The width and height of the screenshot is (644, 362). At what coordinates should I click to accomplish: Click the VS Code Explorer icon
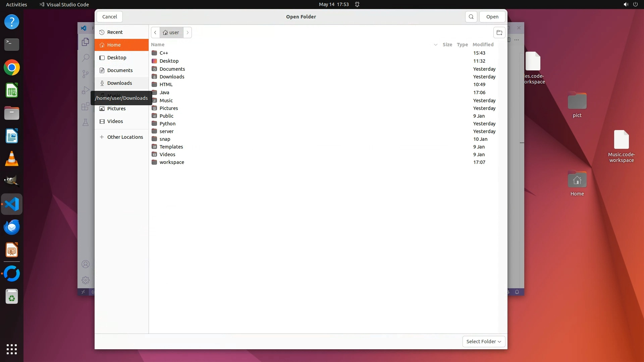point(86,42)
